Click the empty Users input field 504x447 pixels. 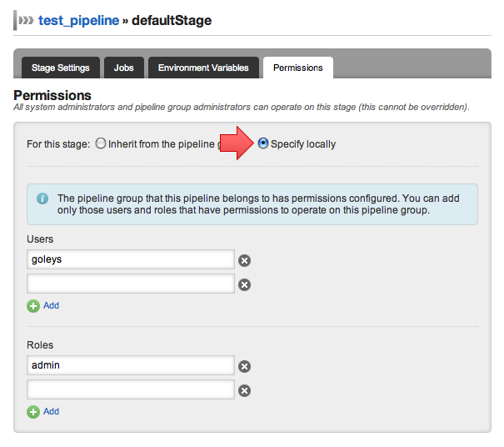(x=130, y=284)
